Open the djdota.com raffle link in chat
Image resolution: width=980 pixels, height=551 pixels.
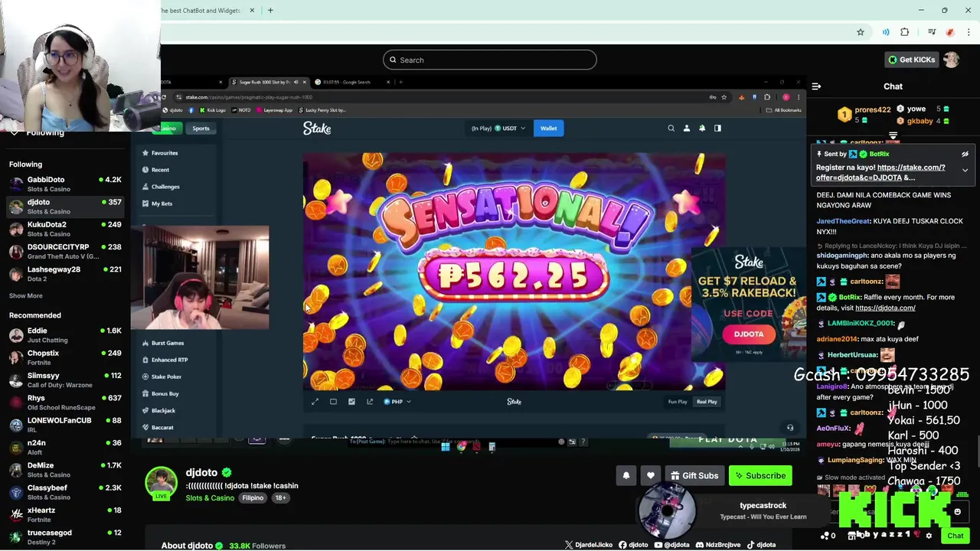tap(885, 308)
